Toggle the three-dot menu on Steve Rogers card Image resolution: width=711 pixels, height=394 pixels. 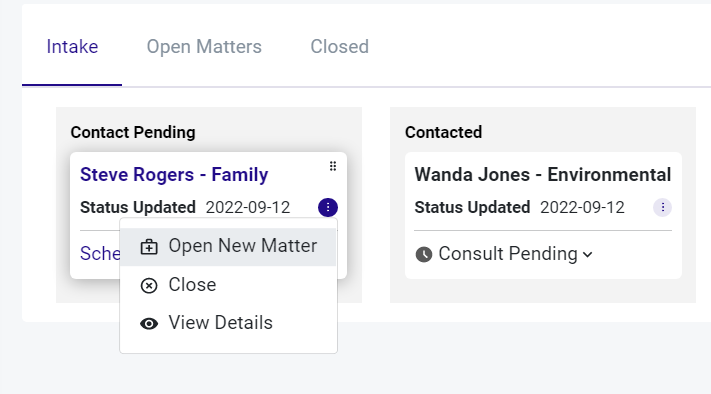point(328,208)
